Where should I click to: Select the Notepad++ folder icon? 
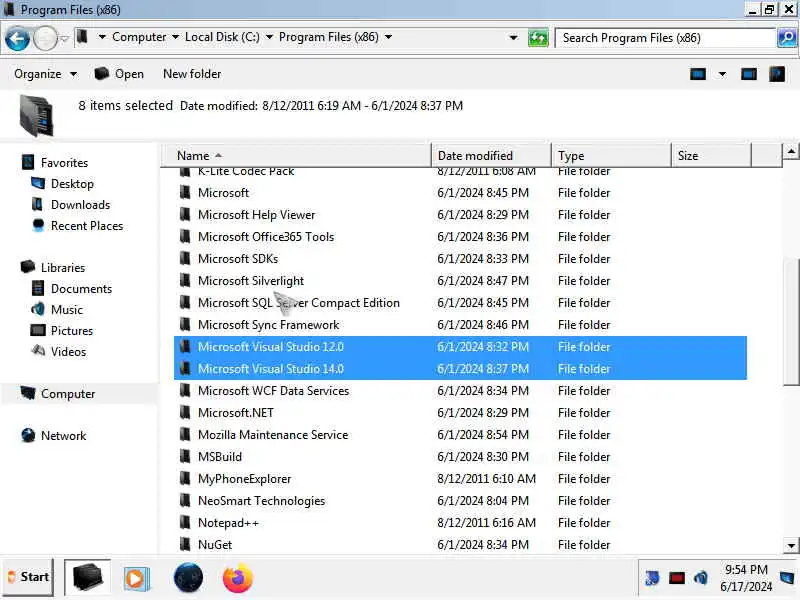(185, 522)
